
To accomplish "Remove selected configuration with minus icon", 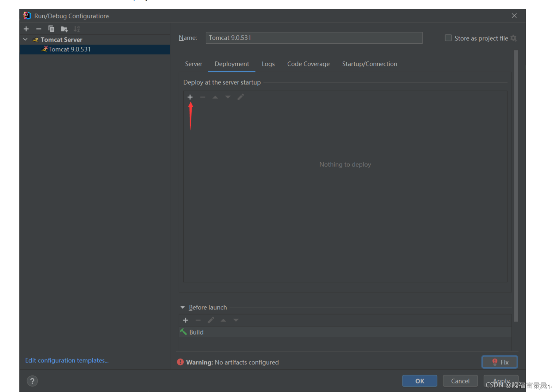I will (x=39, y=29).
